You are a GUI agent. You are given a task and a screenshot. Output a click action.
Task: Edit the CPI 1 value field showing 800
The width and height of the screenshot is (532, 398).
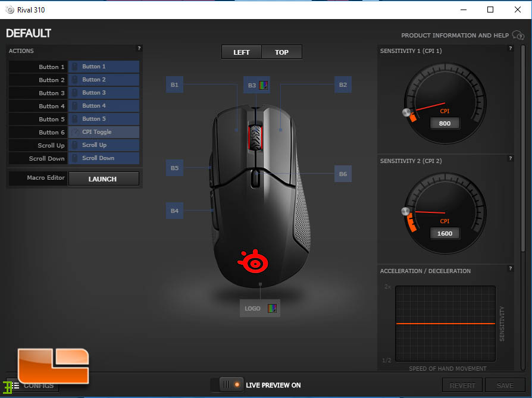click(445, 123)
